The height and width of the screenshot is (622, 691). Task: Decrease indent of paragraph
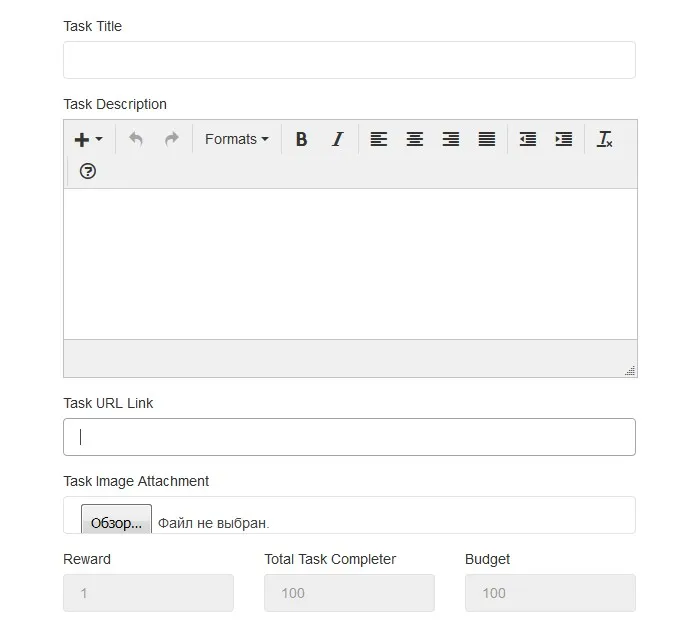tap(528, 139)
